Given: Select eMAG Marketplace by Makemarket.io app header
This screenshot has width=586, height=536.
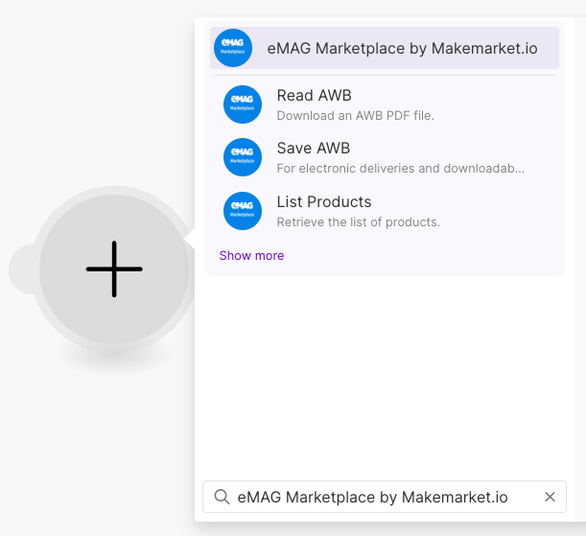Looking at the screenshot, I should pyautogui.click(x=384, y=48).
